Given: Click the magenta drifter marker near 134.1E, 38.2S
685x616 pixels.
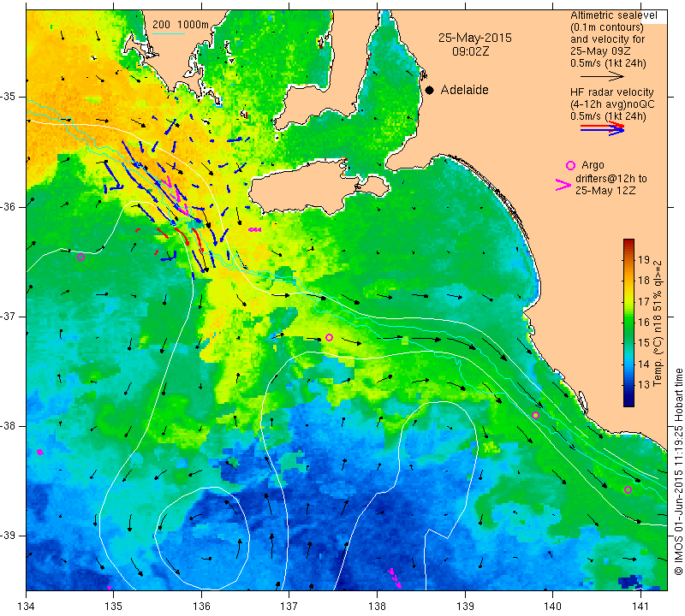Looking at the screenshot, I should pos(39,452).
